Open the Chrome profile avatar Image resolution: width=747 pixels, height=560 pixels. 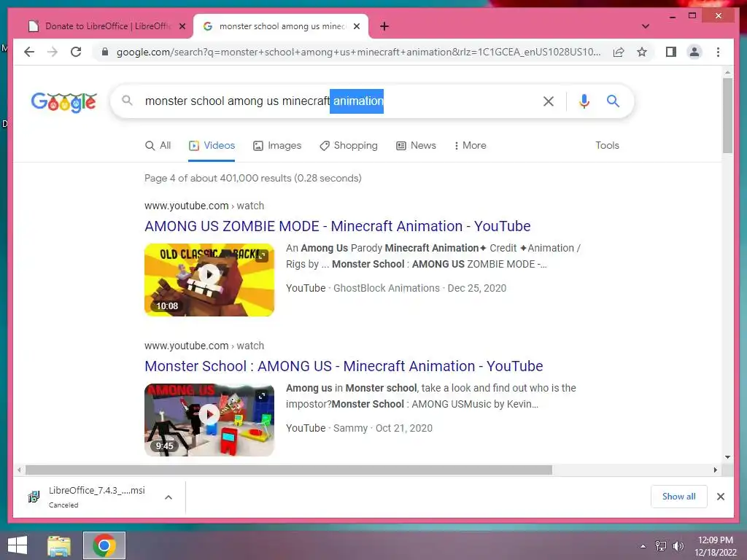click(x=694, y=52)
